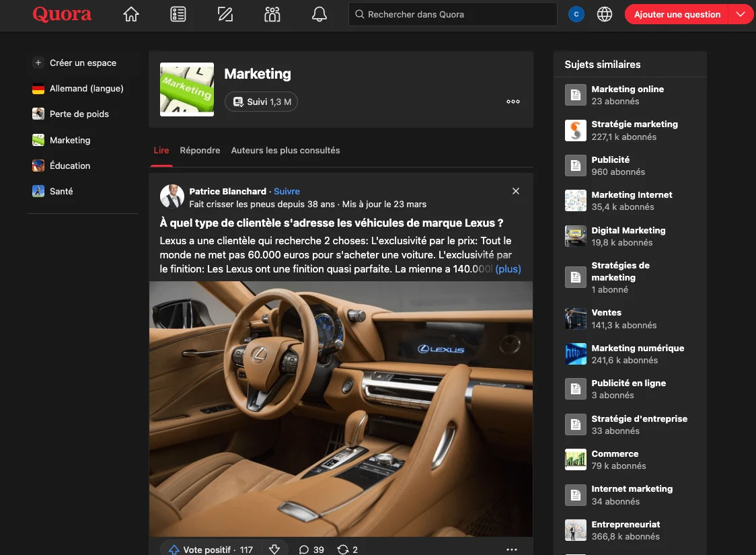Open the Following feed list icon
Screen dimensions: 756x555
178,15
